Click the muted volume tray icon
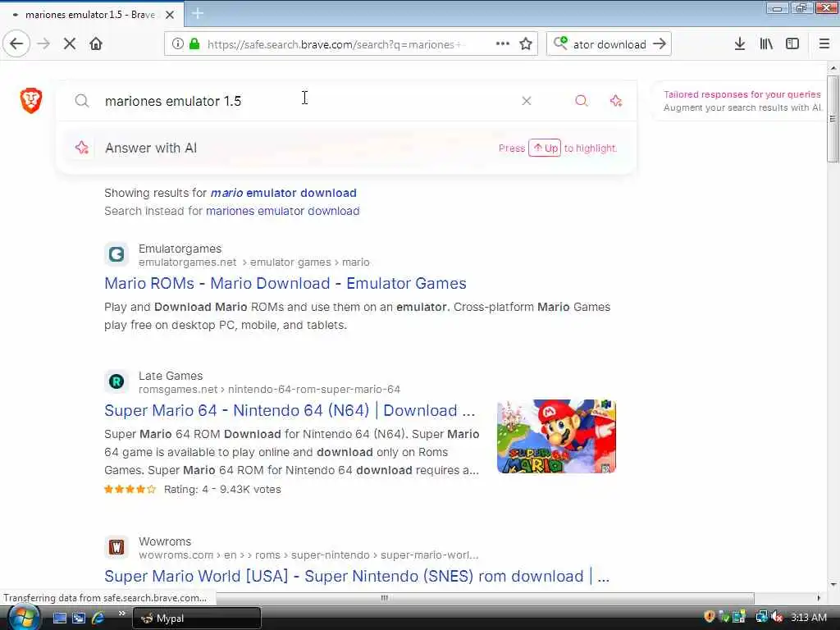840x630 pixels. pyautogui.click(x=778, y=617)
